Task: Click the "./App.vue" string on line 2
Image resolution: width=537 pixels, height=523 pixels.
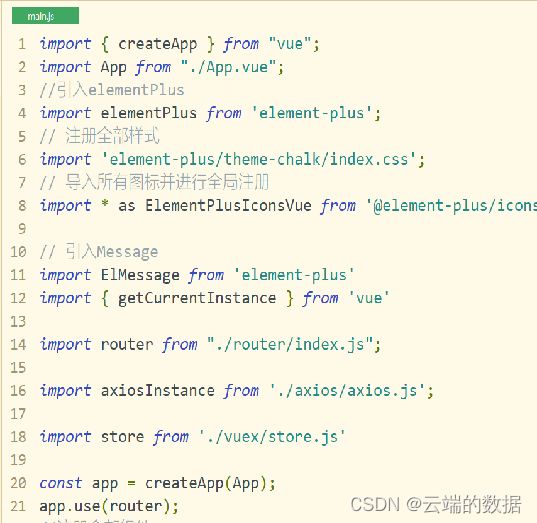Action: pyautogui.click(x=228, y=67)
